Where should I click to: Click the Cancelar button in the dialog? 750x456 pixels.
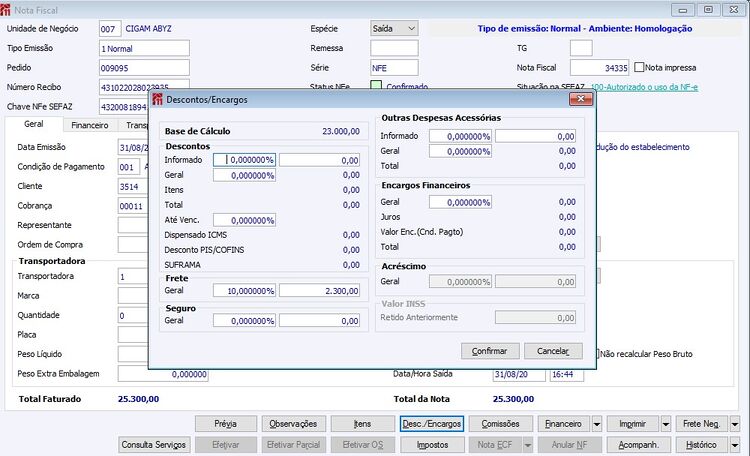coord(553,351)
